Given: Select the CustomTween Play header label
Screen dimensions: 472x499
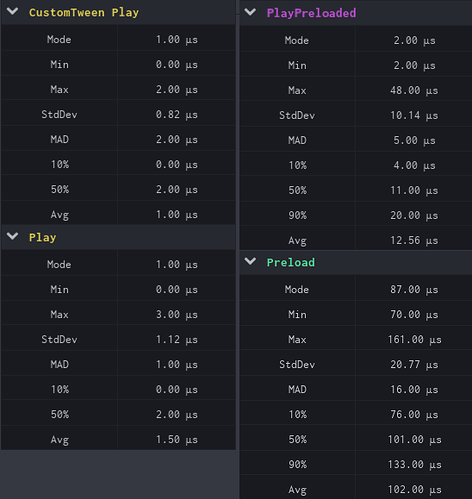Looking at the screenshot, I should (84, 13).
